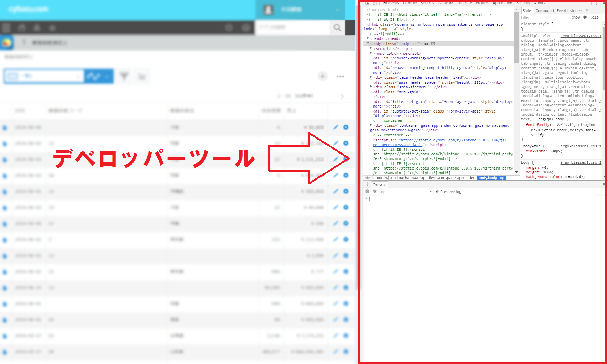
Task: Open details icon of first record row
Action: pos(5,128)
